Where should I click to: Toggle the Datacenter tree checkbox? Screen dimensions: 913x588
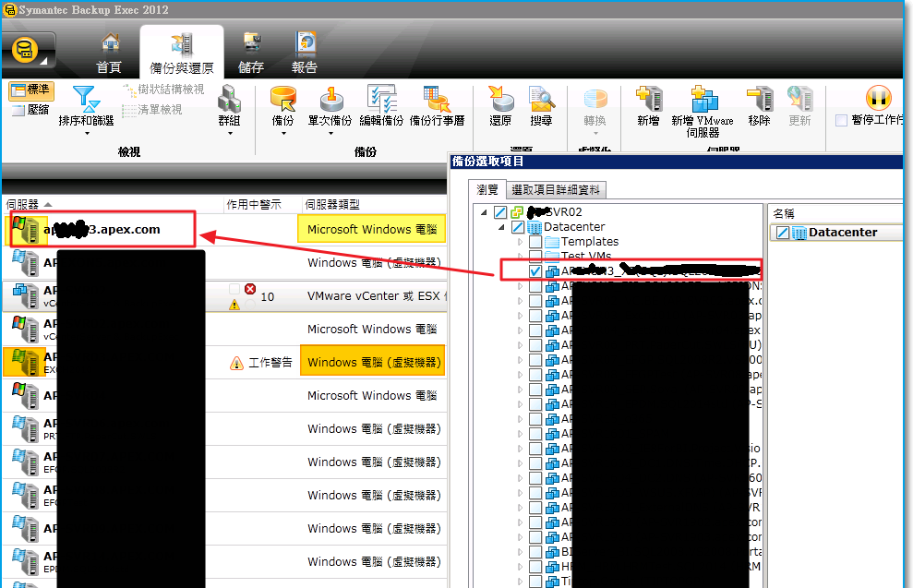518,227
